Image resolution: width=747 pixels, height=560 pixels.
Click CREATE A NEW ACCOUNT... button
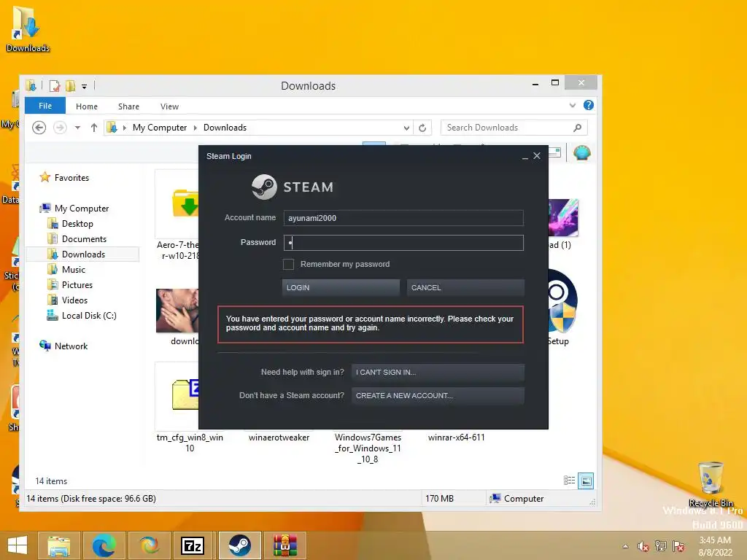tap(438, 396)
